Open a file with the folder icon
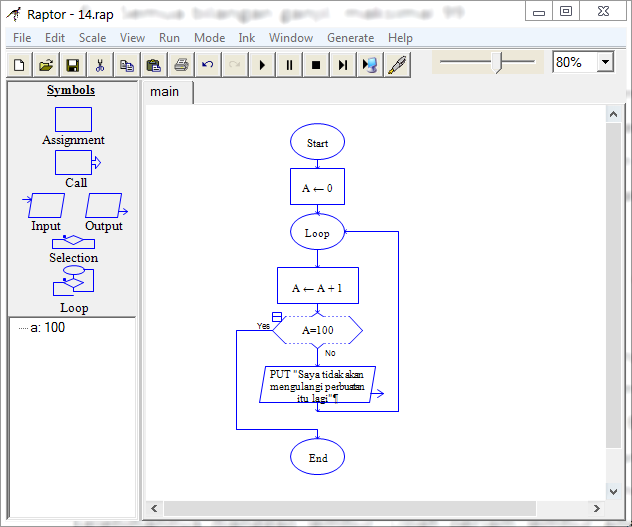The height and width of the screenshot is (527, 632). (x=46, y=65)
